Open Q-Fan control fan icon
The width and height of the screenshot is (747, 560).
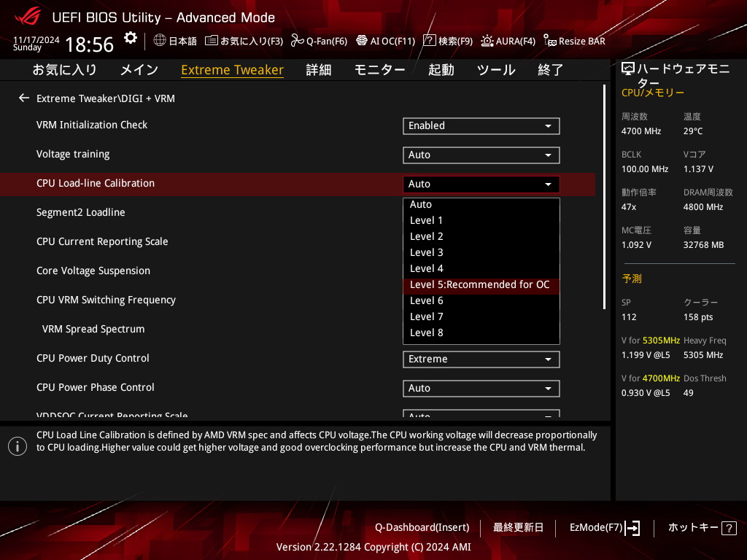click(298, 41)
